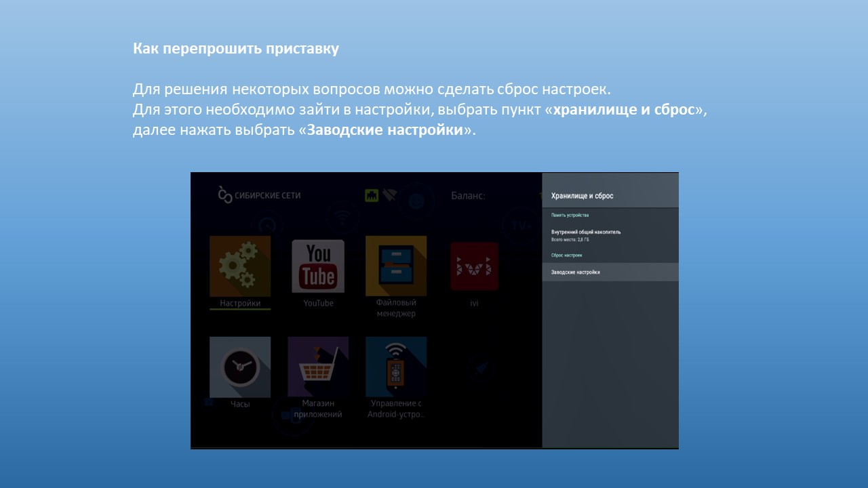Open the Магазин приложений basket icon
Image resolution: width=868 pixels, height=488 pixels.
point(318,367)
